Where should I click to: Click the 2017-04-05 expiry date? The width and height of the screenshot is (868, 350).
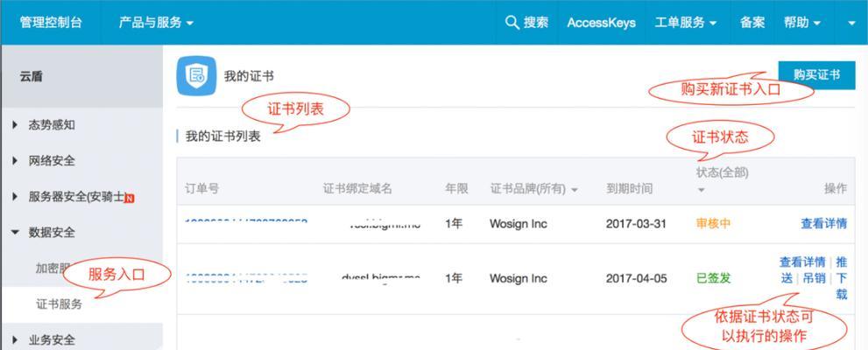636,278
